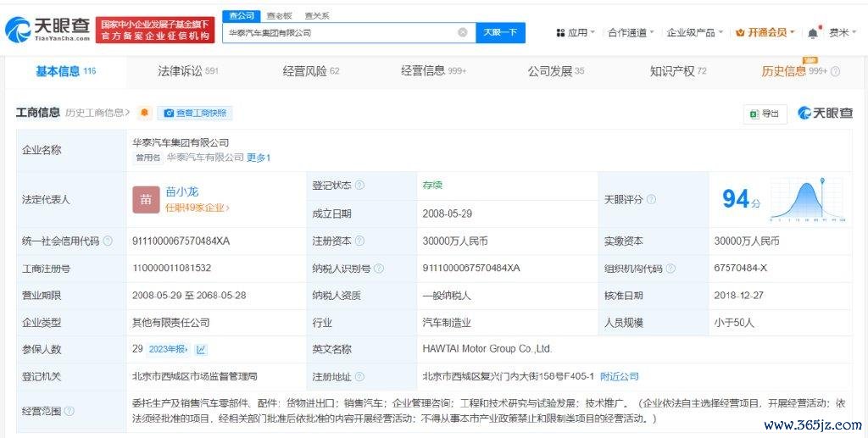Open the 公司发展 tab
The image size is (868, 438).
pos(556,71)
